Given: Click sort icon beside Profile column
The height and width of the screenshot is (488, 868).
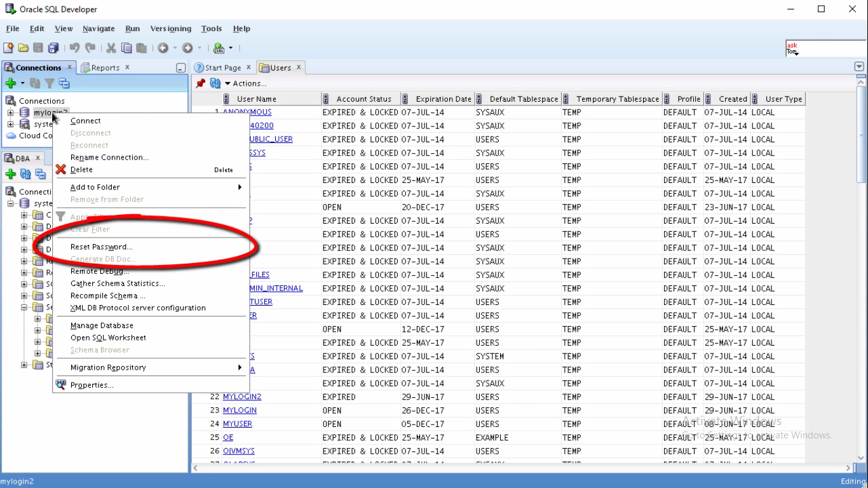Looking at the screenshot, I should coord(667,99).
